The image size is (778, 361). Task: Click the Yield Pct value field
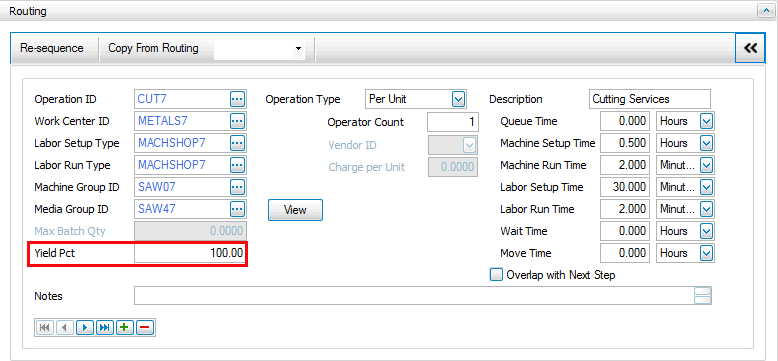[191, 253]
